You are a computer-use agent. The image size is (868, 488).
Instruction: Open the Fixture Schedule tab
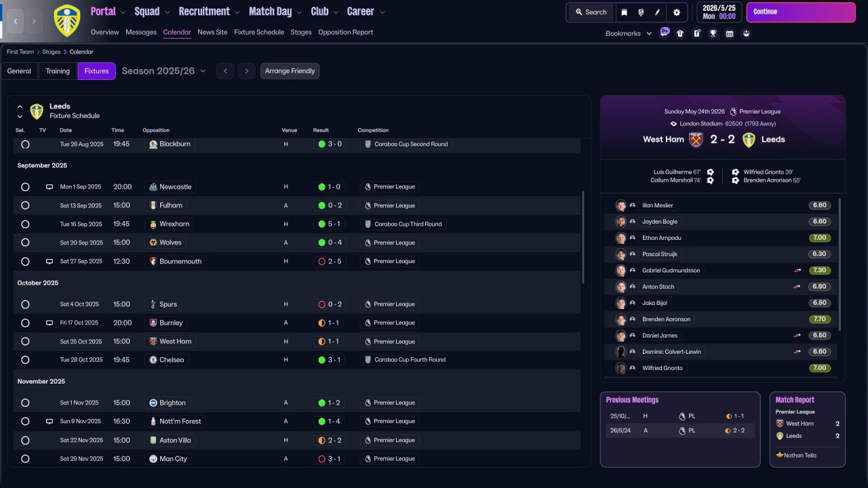tap(259, 32)
